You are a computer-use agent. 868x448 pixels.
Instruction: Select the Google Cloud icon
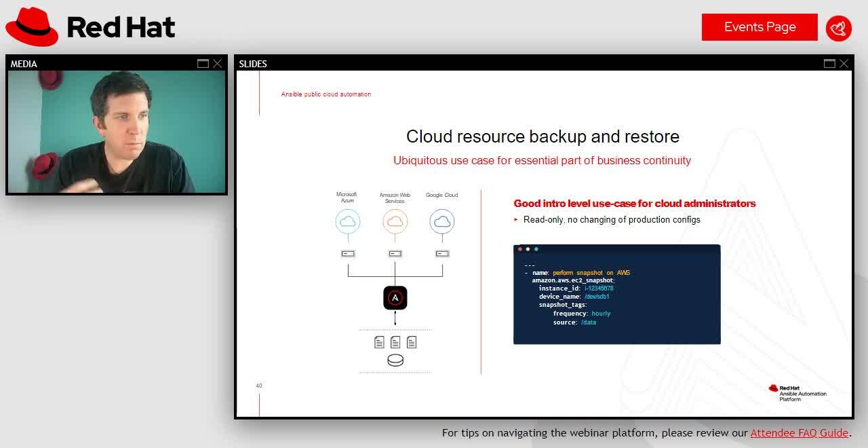click(442, 221)
